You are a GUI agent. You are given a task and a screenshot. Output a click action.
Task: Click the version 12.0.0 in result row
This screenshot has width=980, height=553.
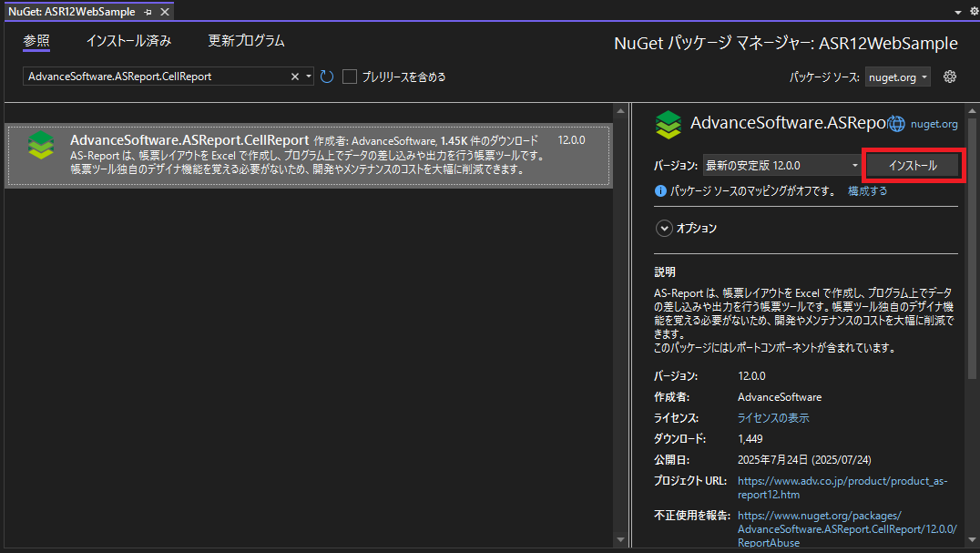[x=571, y=140]
